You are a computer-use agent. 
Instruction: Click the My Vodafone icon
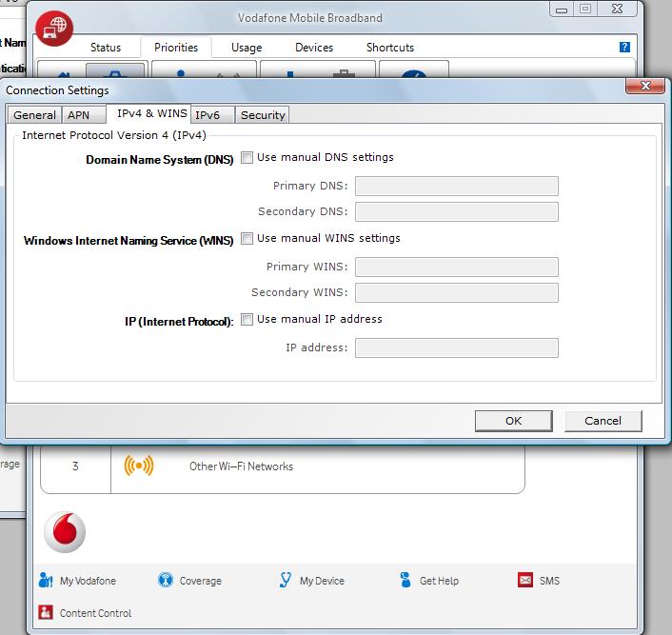point(46,581)
